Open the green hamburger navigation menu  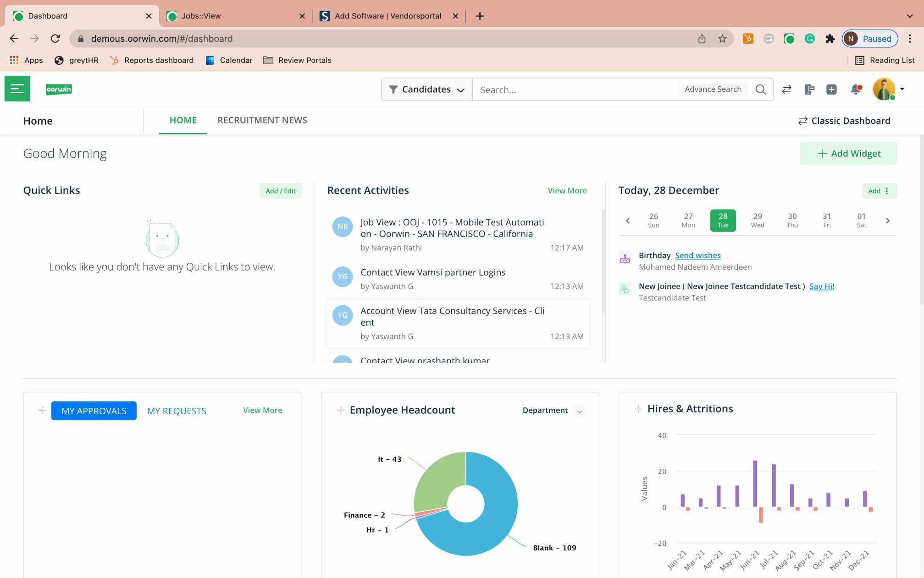[17, 89]
